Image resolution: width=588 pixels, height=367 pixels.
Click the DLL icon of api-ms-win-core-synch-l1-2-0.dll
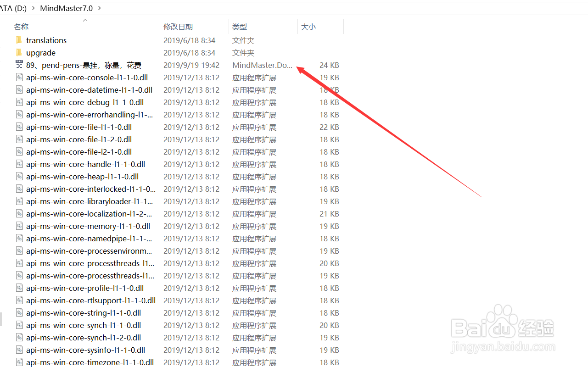[19, 338]
